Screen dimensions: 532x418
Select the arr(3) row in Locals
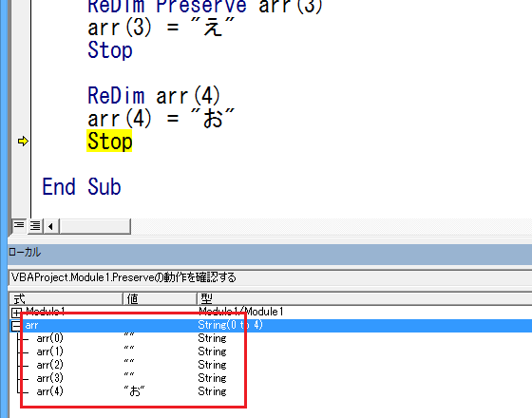[271, 378]
